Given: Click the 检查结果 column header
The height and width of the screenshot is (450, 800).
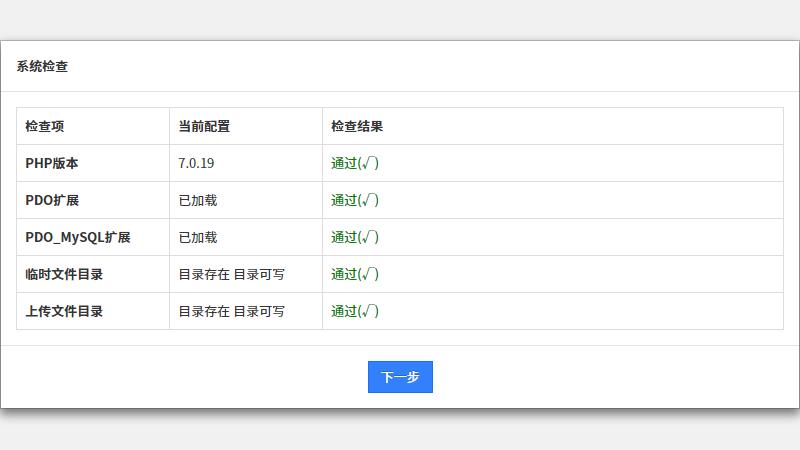Looking at the screenshot, I should [357, 127].
